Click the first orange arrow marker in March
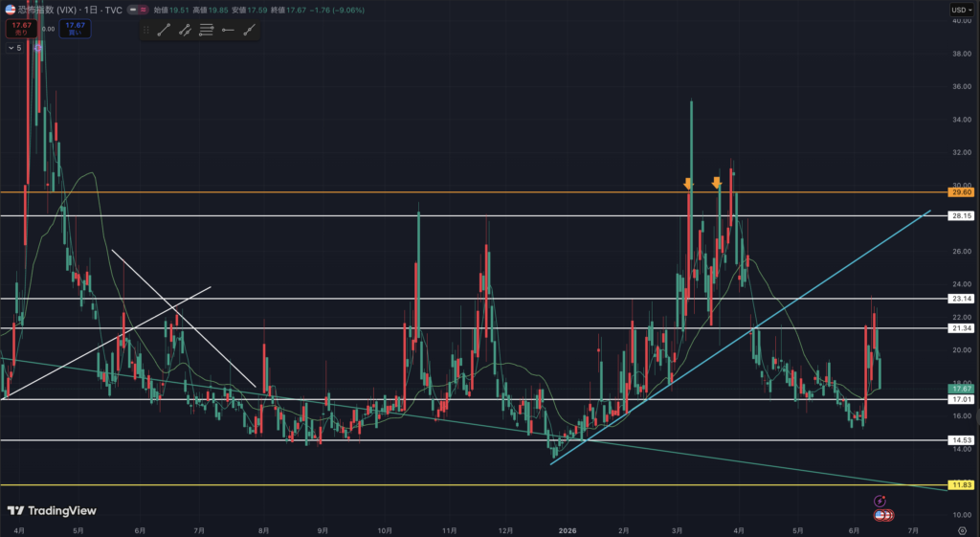Screen dimensions: 980x537 (x=688, y=183)
